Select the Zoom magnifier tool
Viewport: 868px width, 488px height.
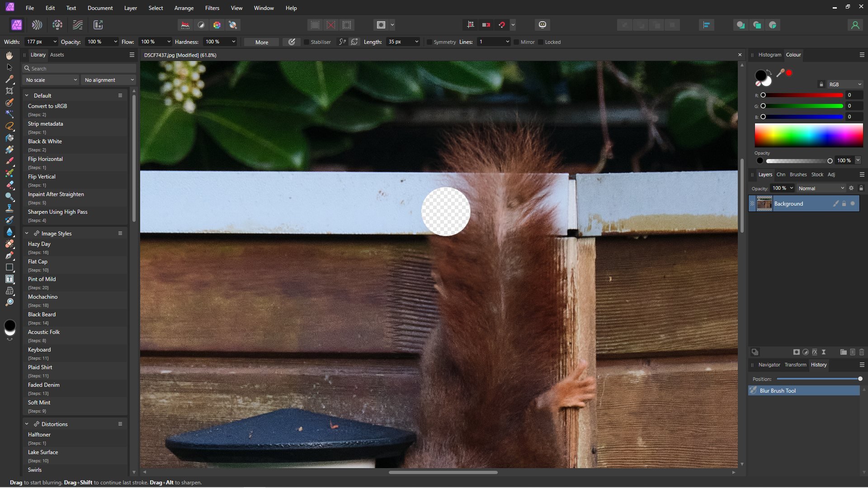[9, 302]
